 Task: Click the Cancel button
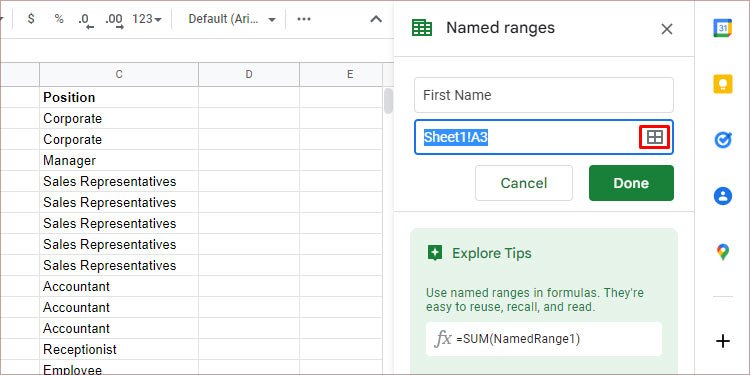pyautogui.click(x=524, y=183)
